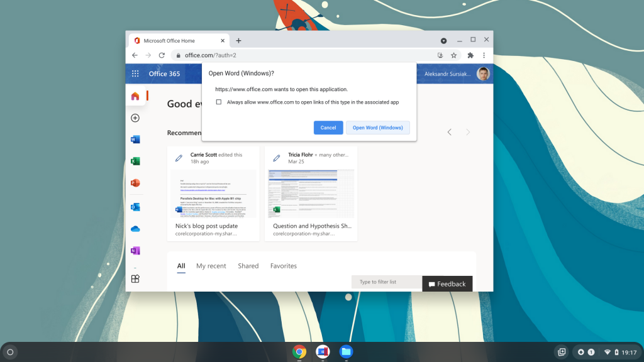This screenshot has width=644, height=362.
Task: Click the ChromeOS launcher circle button
Action: 10,352
